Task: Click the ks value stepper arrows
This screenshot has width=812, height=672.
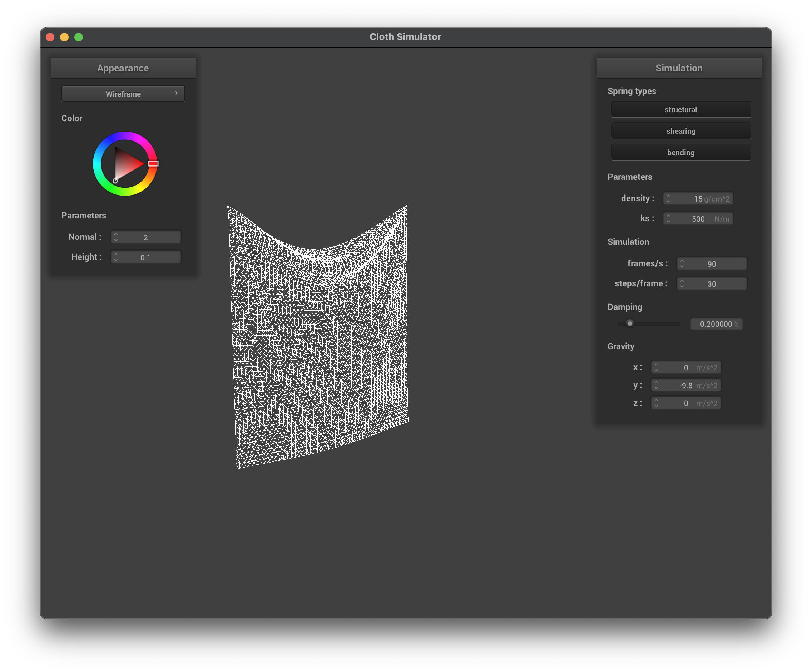Action: 668,219
